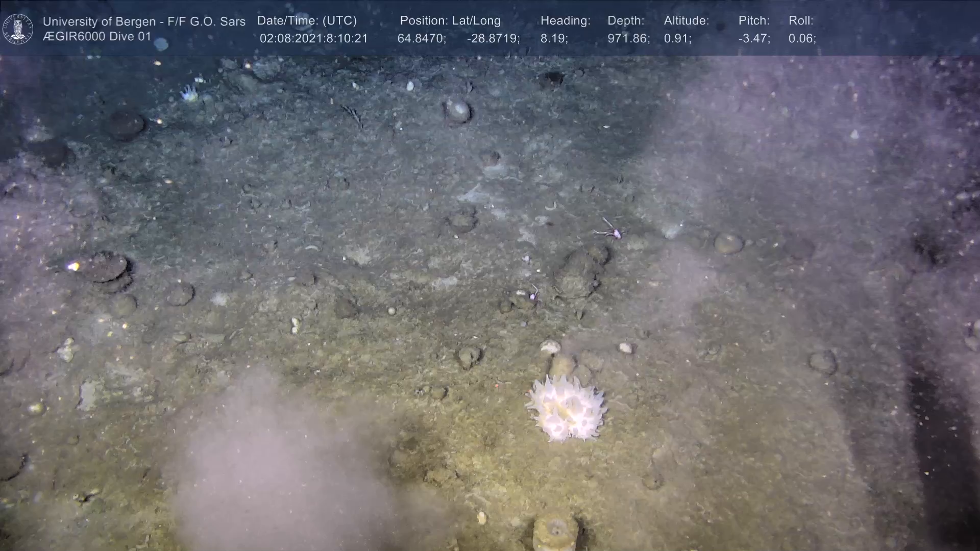Click the altitude value 0.91
This screenshot has width=980, height=551.
(x=677, y=39)
